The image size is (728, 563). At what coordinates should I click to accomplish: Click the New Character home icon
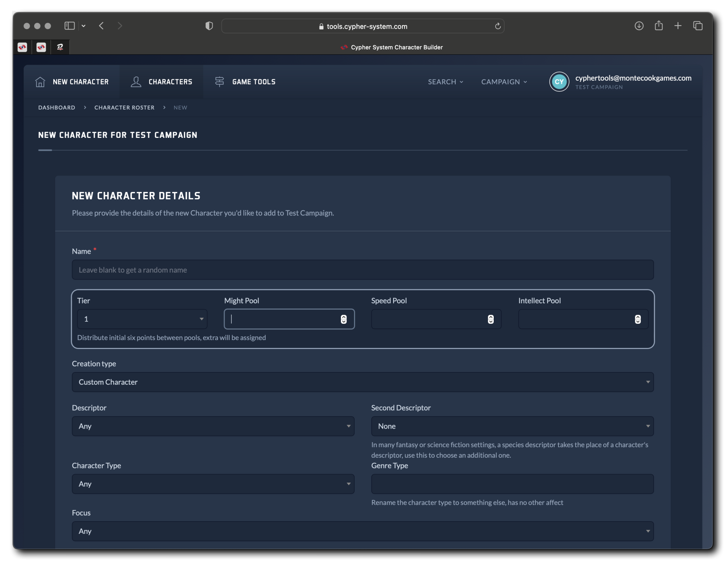coord(40,82)
